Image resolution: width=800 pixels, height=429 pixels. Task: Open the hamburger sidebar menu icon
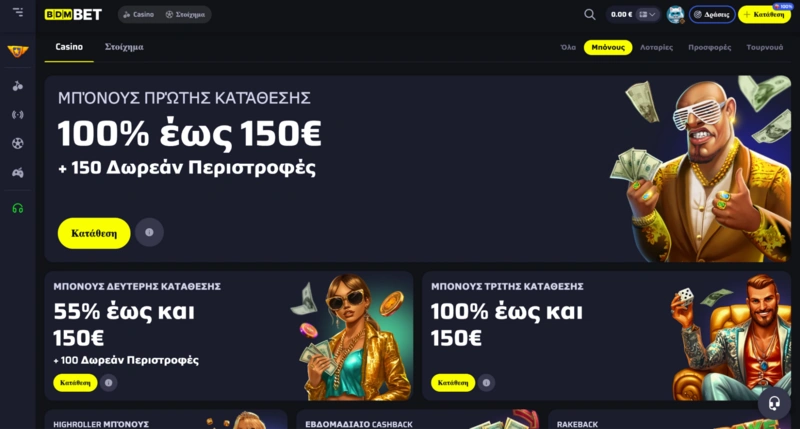coord(18,12)
